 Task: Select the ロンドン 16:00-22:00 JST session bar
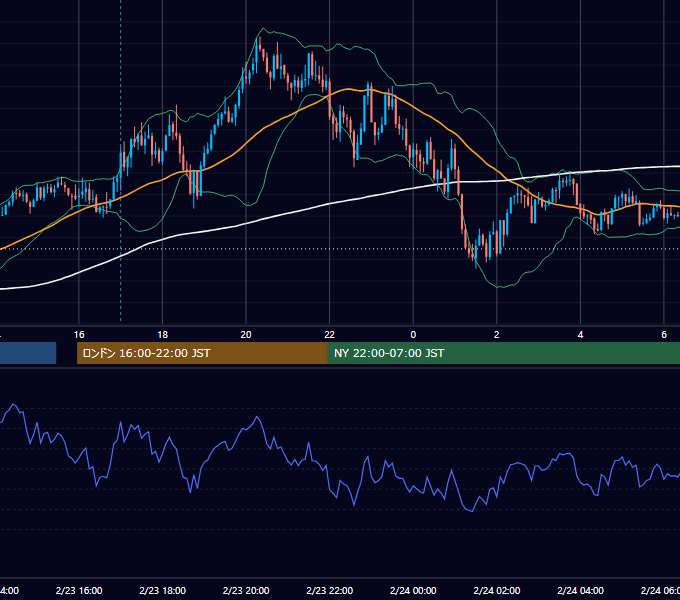point(202,353)
